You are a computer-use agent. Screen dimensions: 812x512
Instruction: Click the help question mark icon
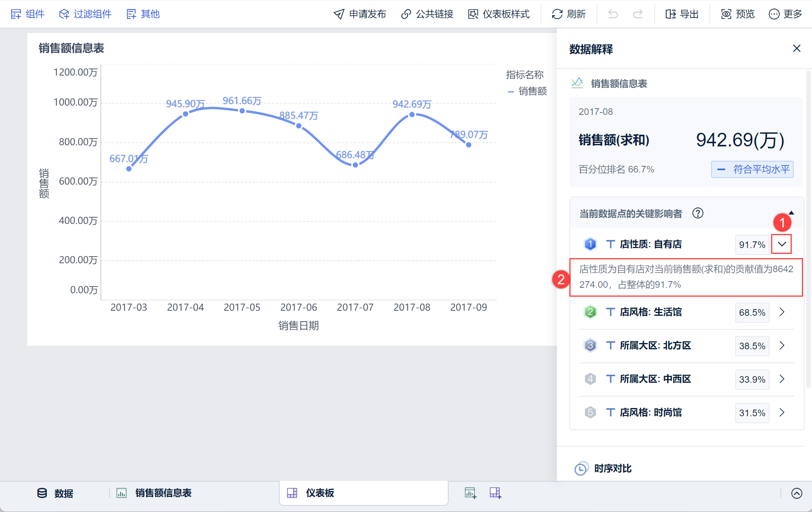pyautogui.click(x=698, y=213)
